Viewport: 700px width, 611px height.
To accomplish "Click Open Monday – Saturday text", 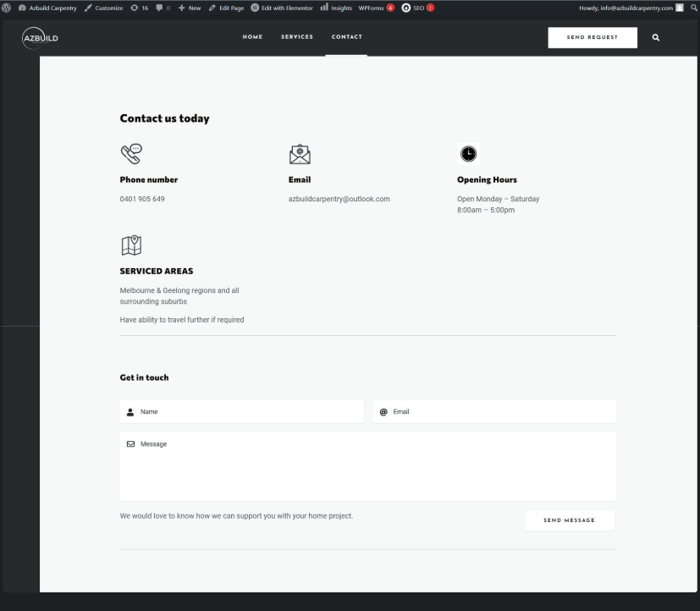I will click(x=499, y=199).
